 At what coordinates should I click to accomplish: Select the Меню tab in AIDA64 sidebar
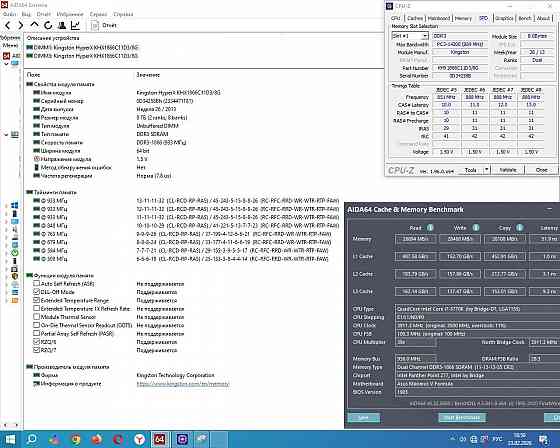click(x=10, y=45)
